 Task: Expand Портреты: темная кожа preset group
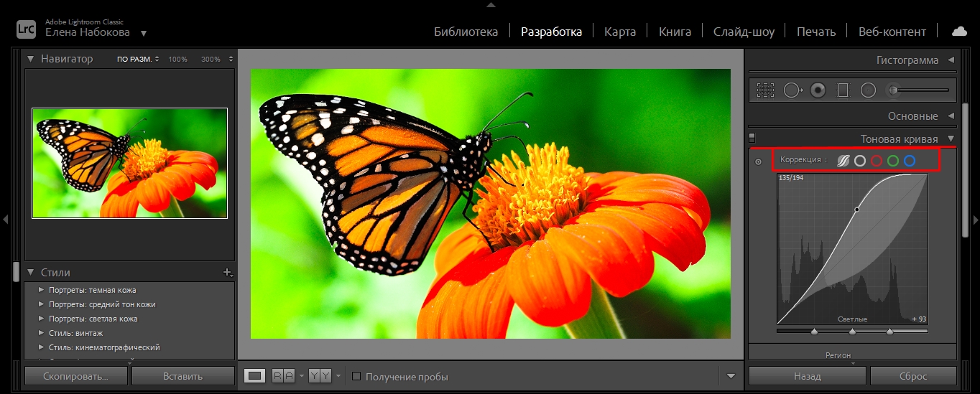(x=40, y=290)
